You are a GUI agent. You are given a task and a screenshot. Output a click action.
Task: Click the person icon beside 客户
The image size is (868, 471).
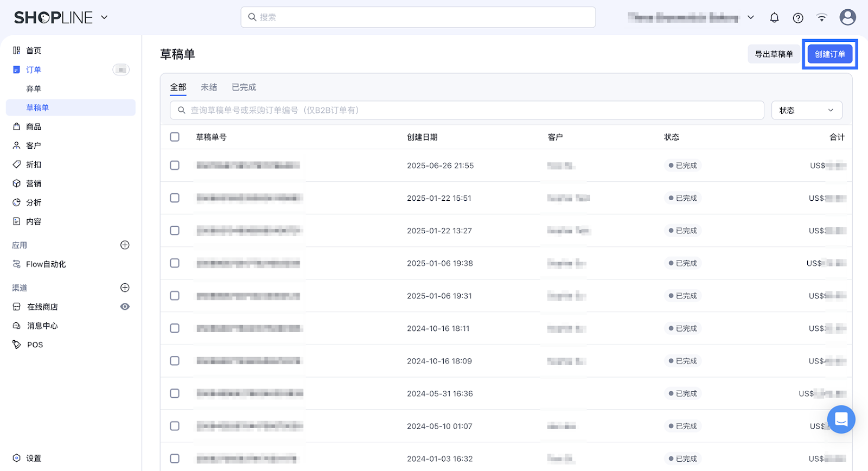[x=17, y=145]
